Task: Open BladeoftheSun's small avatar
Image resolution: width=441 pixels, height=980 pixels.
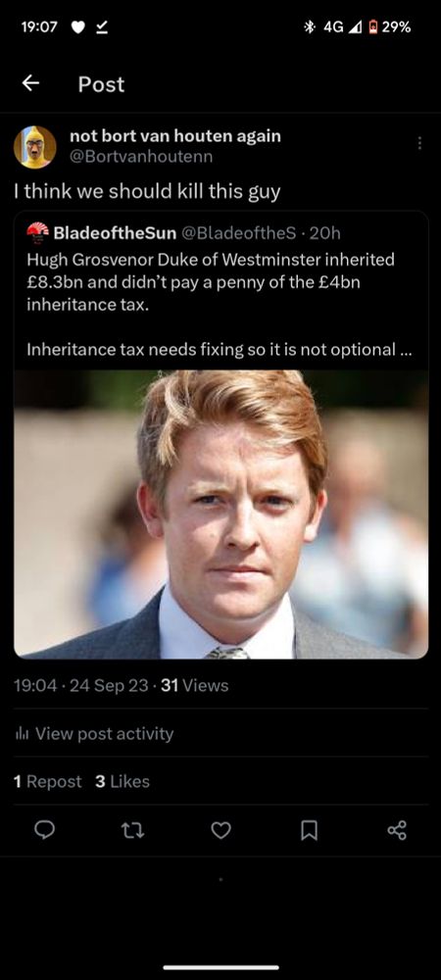Action: (x=37, y=232)
